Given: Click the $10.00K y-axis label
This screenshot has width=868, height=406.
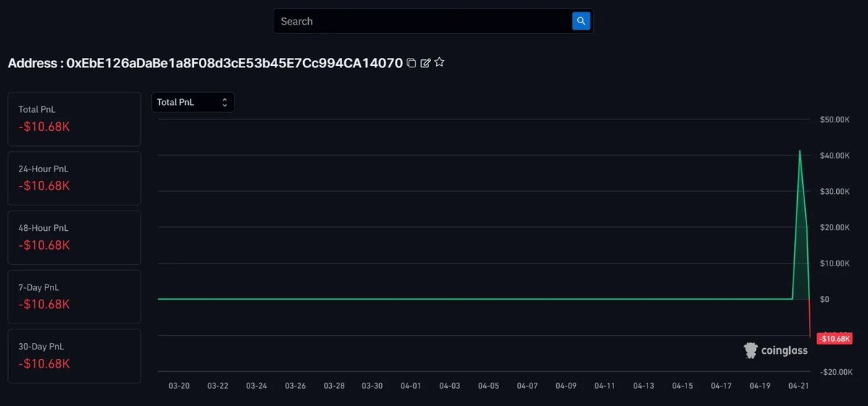Looking at the screenshot, I should 834,263.
